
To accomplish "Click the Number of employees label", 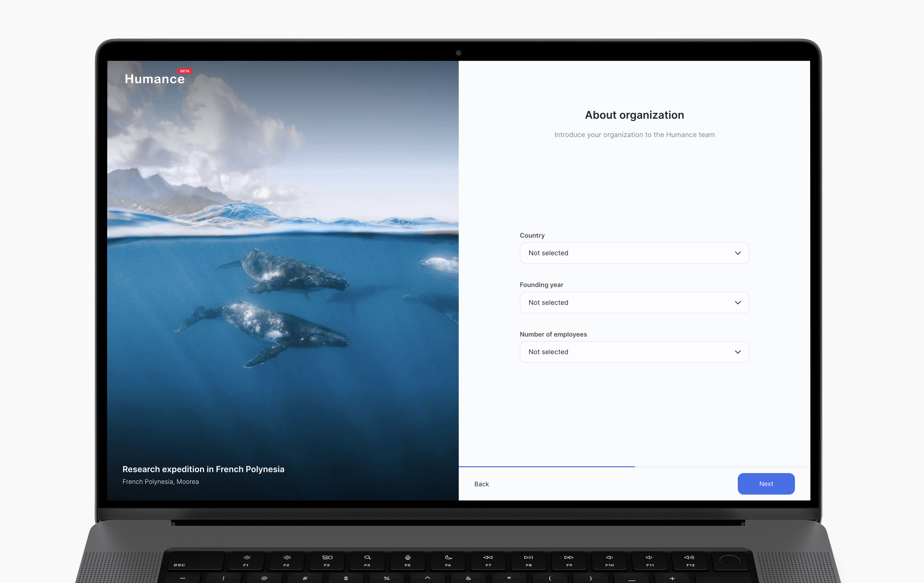I will tap(553, 334).
